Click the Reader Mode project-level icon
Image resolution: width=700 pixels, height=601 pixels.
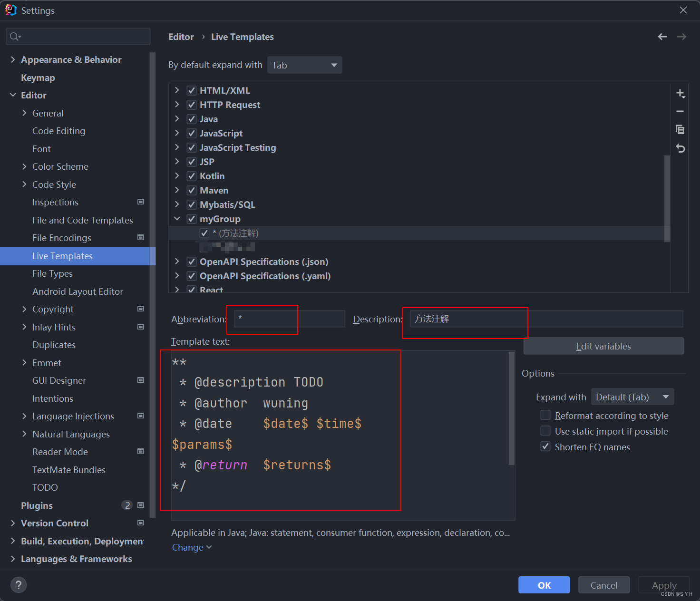click(141, 452)
